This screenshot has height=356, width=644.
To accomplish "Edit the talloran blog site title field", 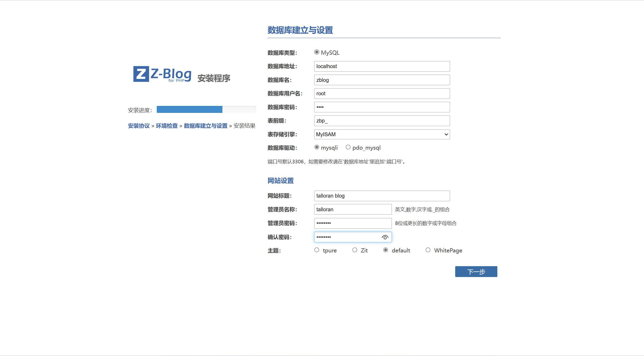I will pos(382,196).
